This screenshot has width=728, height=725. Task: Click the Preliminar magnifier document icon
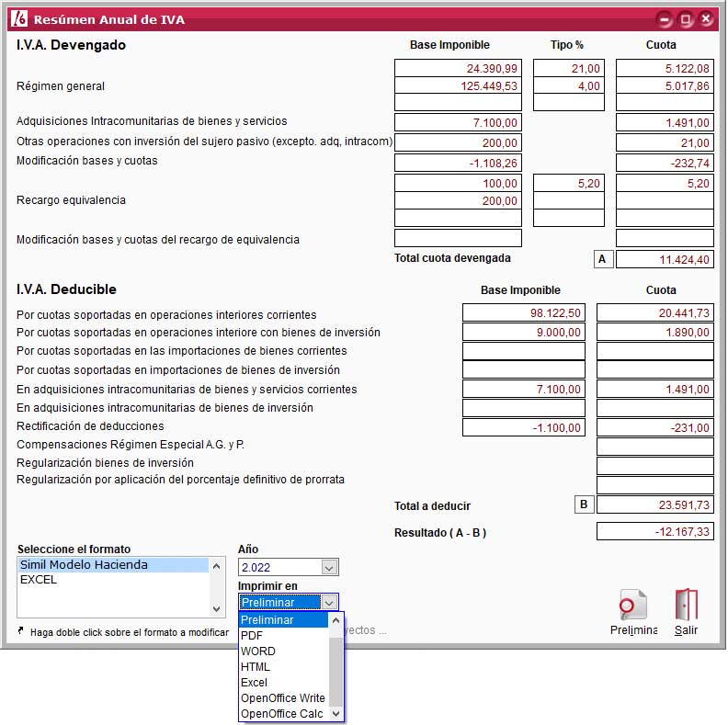coord(633,605)
